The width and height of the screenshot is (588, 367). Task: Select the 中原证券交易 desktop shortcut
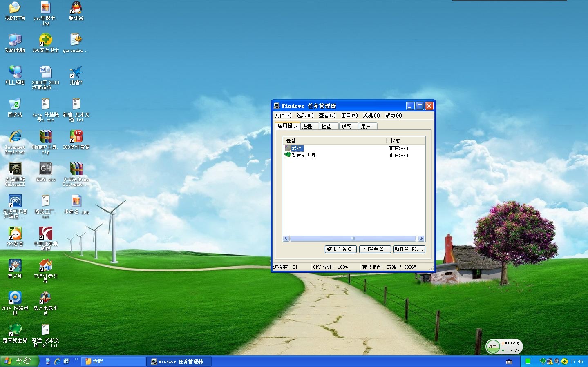(x=45, y=271)
